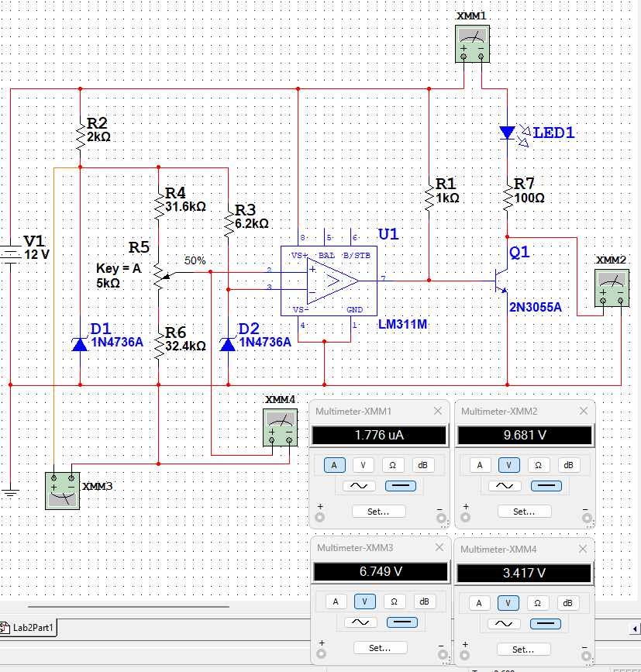Click the tab scroll left arrow
Image resolution: width=641 pixels, height=672 pixels.
(635, 629)
